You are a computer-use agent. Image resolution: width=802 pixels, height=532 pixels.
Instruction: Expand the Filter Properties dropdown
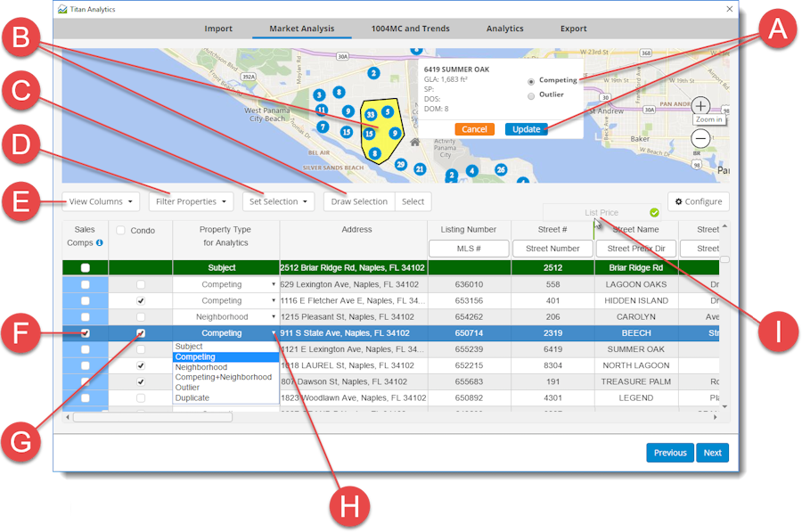pyautogui.click(x=192, y=201)
